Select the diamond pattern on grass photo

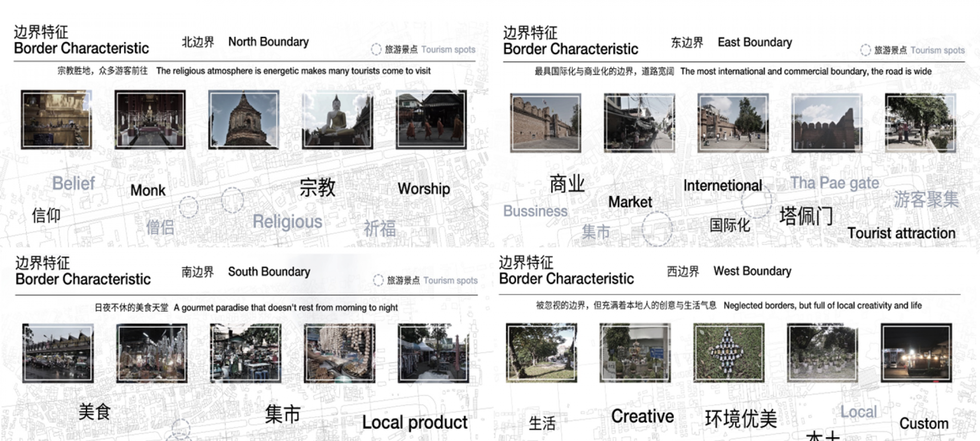(x=729, y=352)
